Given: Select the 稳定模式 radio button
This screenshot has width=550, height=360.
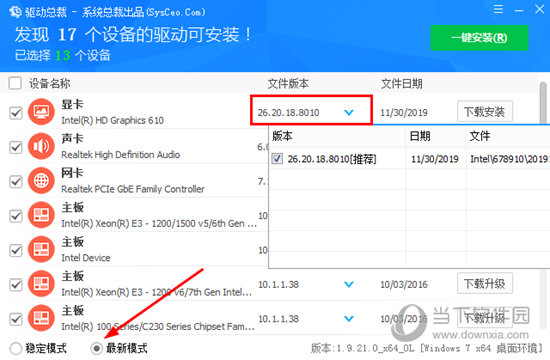Looking at the screenshot, I should pyautogui.click(x=16, y=348).
